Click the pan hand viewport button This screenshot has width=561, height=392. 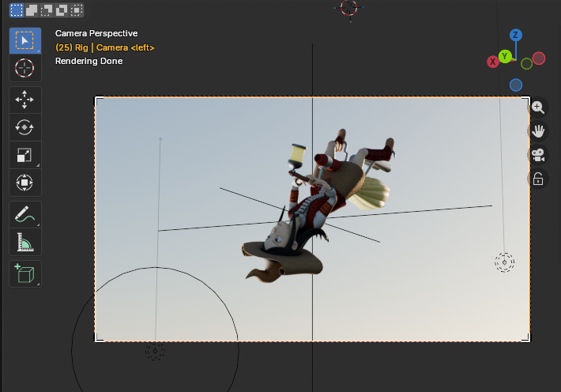538,131
